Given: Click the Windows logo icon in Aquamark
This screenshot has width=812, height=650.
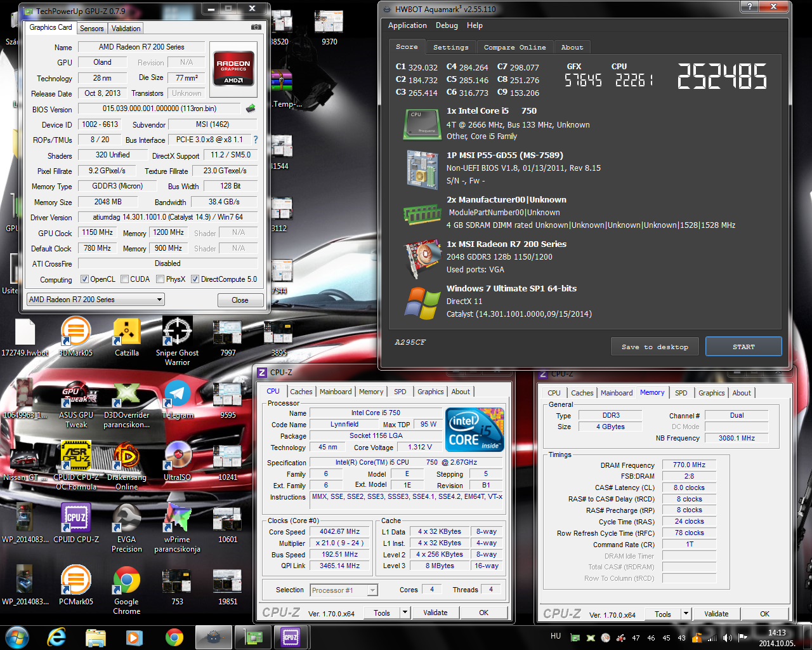Looking at the screenshot, I should pos(422,303).
